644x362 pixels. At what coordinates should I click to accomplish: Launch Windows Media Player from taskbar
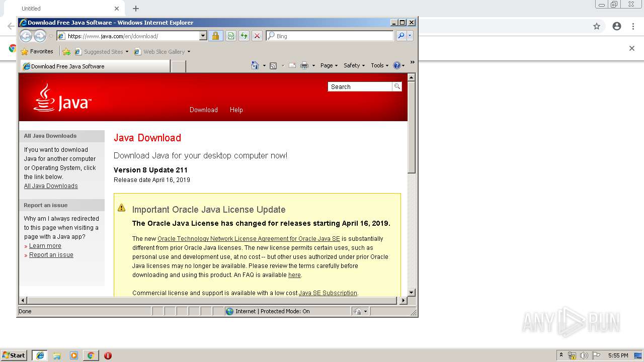[74, 355]
